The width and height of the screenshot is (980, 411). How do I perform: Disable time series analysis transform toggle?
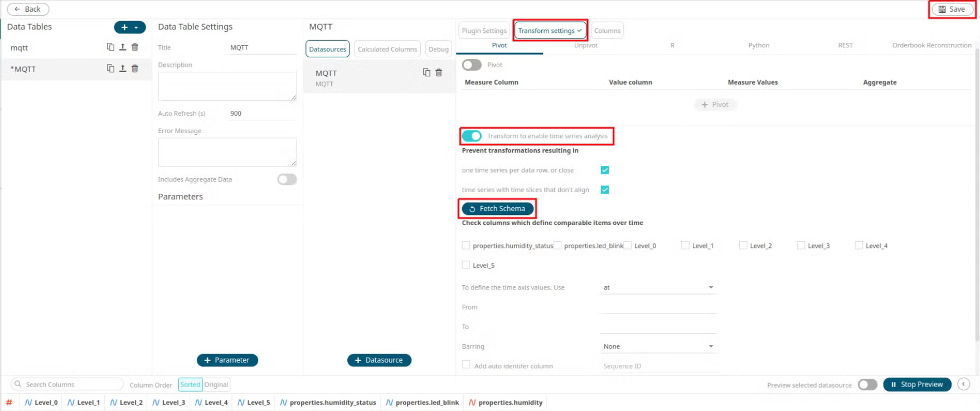coord(472,136)
